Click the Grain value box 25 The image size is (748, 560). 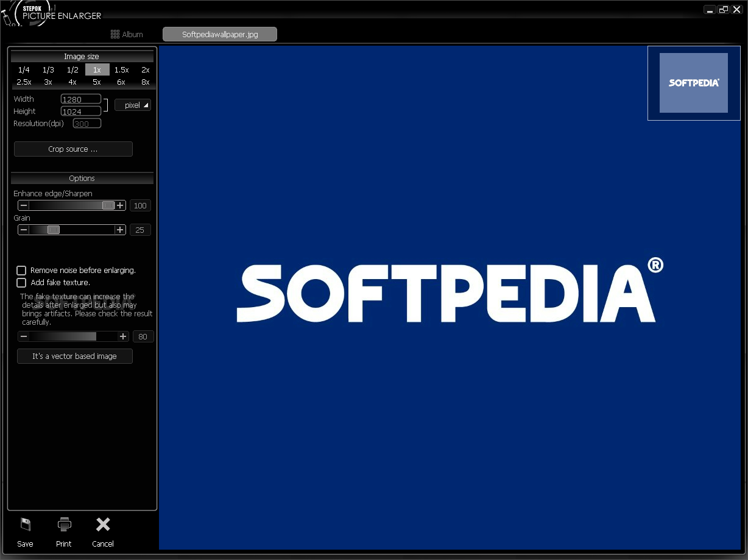[x=140, y=230]
